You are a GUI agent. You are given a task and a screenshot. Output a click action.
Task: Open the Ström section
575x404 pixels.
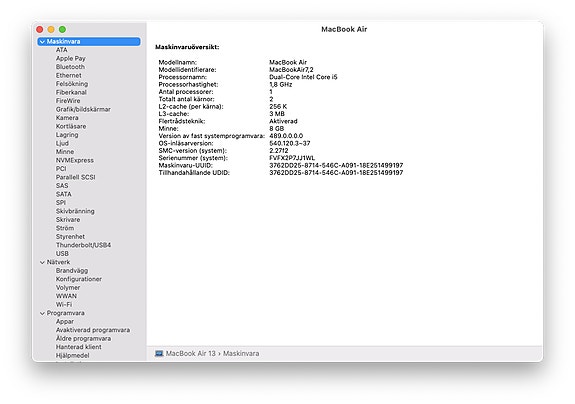[x=65, y=228]
